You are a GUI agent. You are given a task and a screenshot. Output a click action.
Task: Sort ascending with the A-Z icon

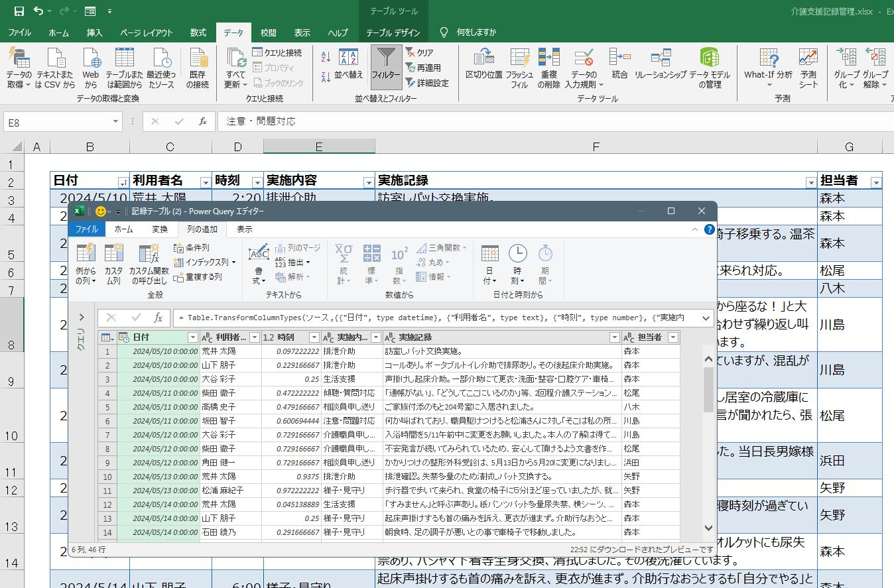point(326,58)
